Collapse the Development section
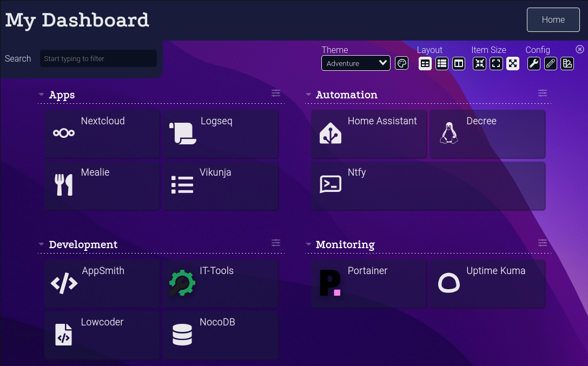This screenshot has width=588, height=366. (41, 243)
